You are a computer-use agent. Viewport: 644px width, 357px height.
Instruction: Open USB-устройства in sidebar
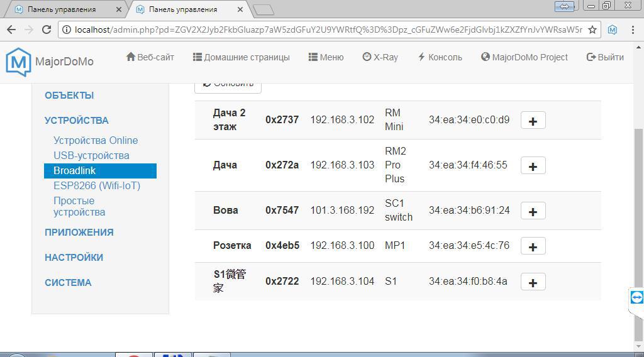point(91,155)
